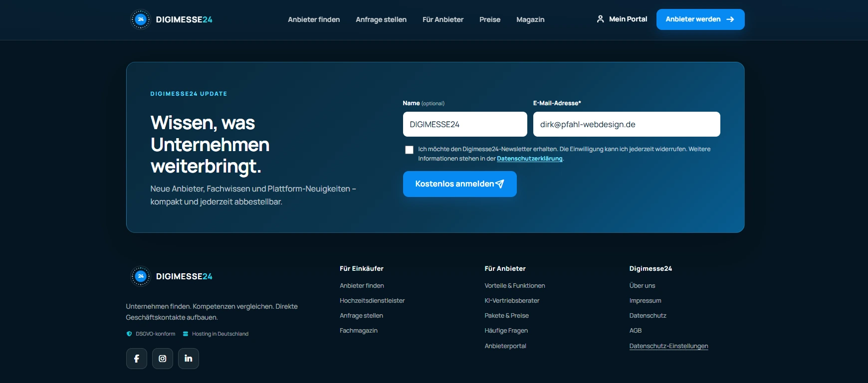
Task: Open footer link KI-Vertriebsberater
Action: (512, 301)
